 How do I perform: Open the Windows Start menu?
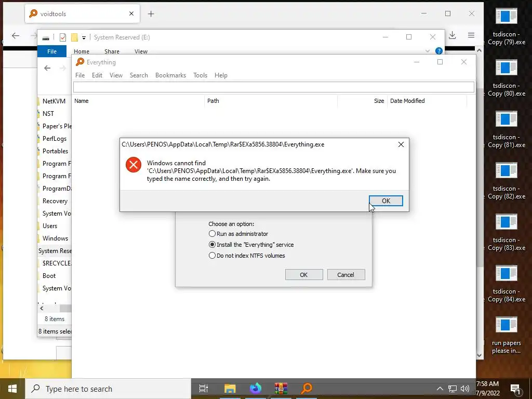click(12, 389)
